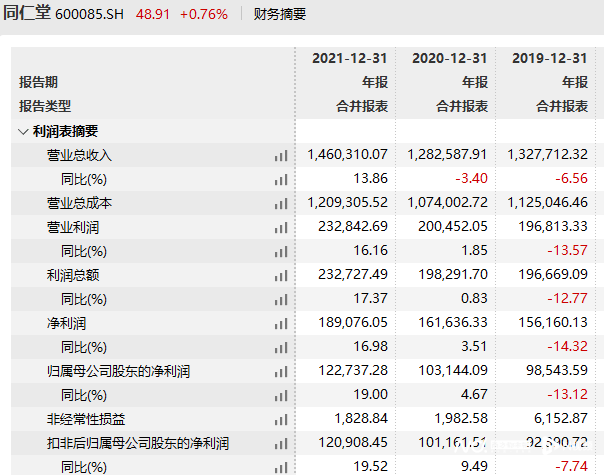Open chart icon for 扣非后归属母公司股东的净利润 row

[x=281, y=443]
